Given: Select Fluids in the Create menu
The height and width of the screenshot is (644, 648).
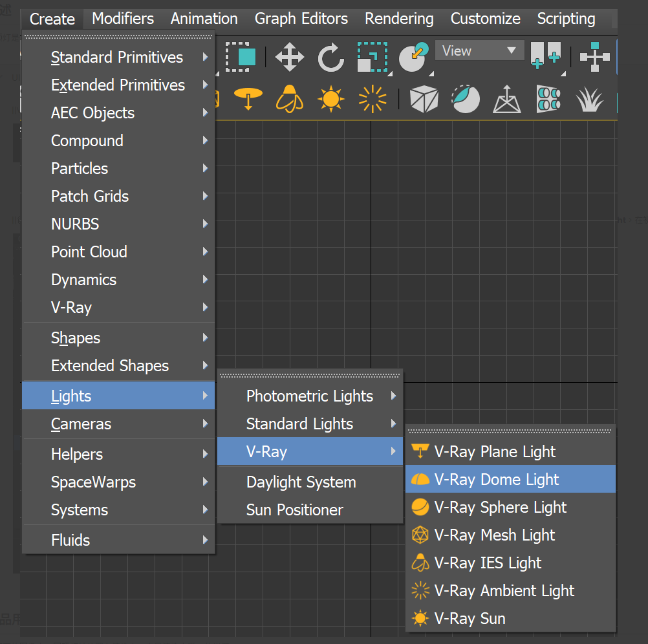Looking at the screenshot, I should [x=118, y=540].
